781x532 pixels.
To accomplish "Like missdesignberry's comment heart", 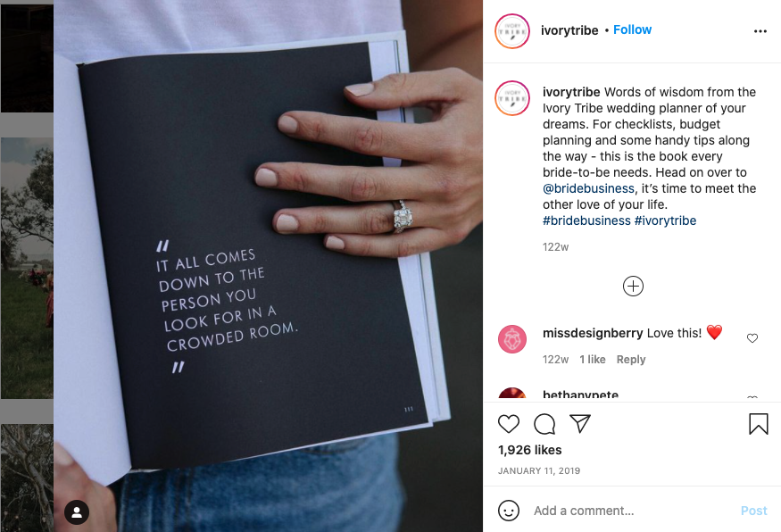I will coord(752,338).
